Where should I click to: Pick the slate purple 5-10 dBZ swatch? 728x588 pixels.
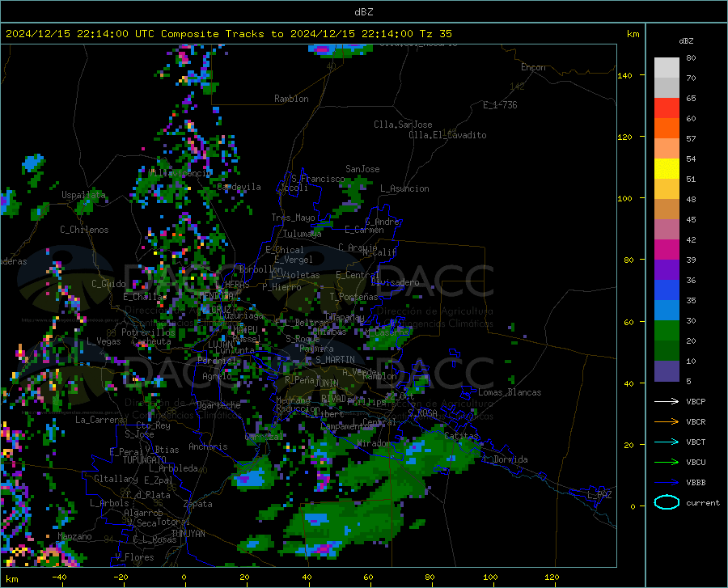click(667, 371)
